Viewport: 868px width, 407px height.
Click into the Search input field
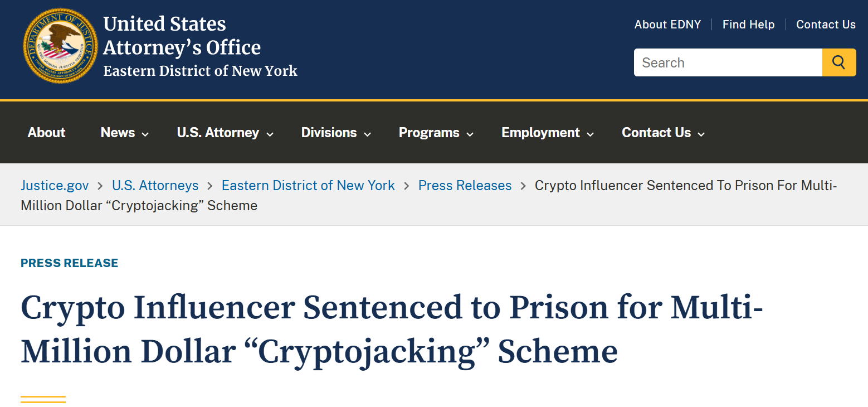pos(728,62)
